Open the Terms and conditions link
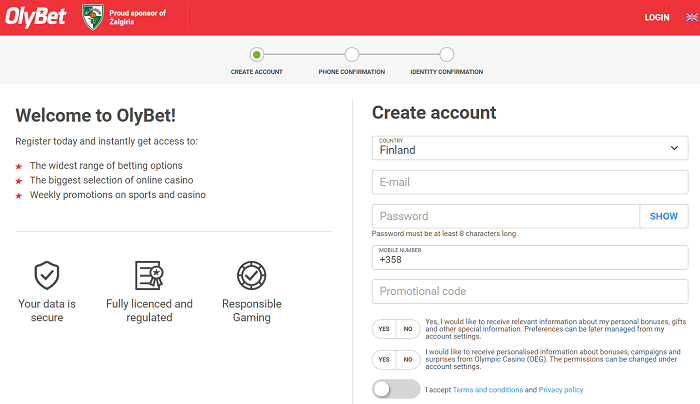Image resolution: width=700 pixels, height=404 pixels. click(487, 390)
